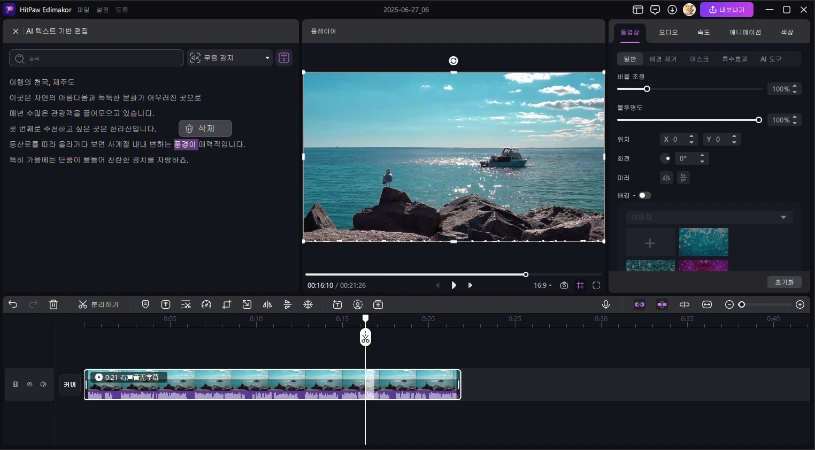This screenshot has height=450, width=815.
Task: Click the search field in the text panel
Action: click(96, 58)
